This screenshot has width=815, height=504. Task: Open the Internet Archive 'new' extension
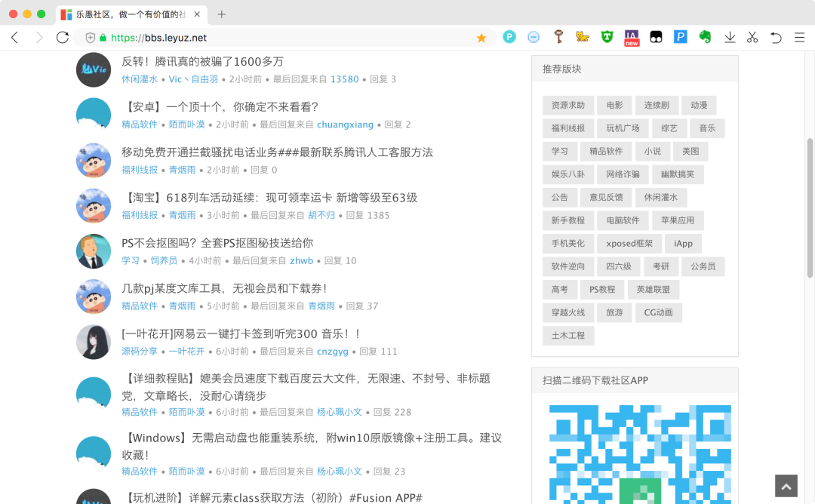[631, 37]
